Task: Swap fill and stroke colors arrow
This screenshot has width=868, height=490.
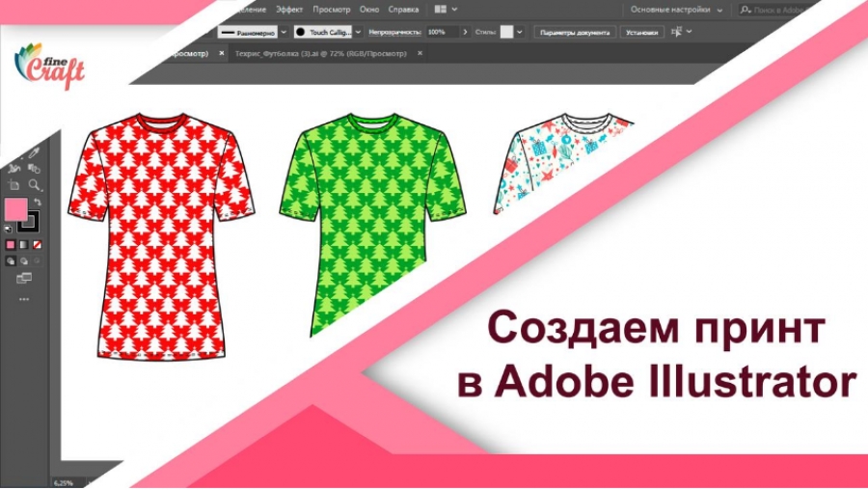Action: point(37,203)
